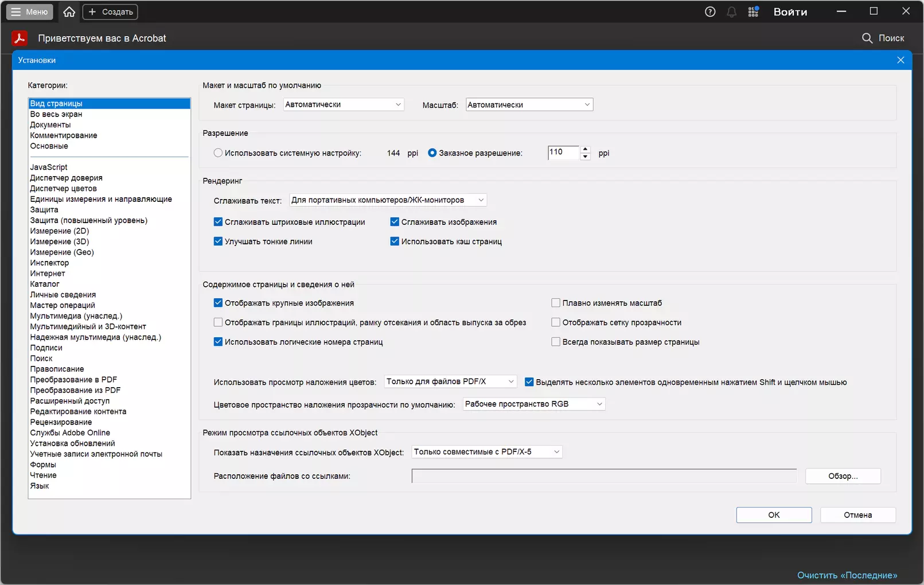Select Расширенный доступ category
The image size is (924, 585).
70,401
